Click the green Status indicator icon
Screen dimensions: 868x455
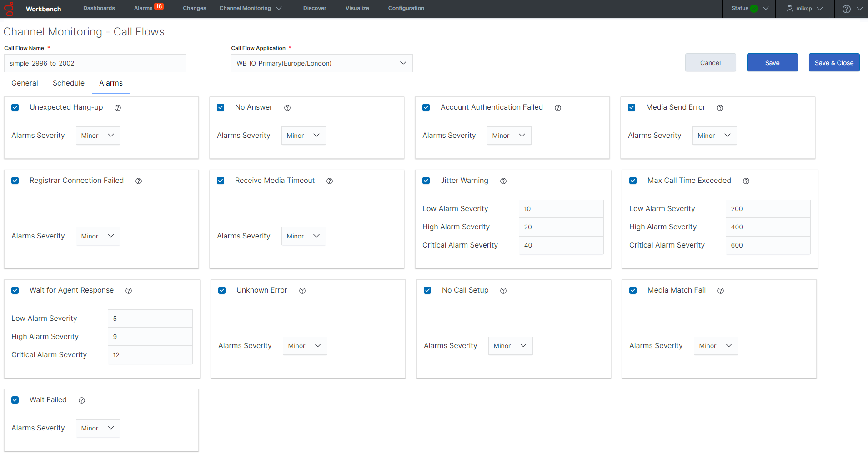click(x=754, y=9)
